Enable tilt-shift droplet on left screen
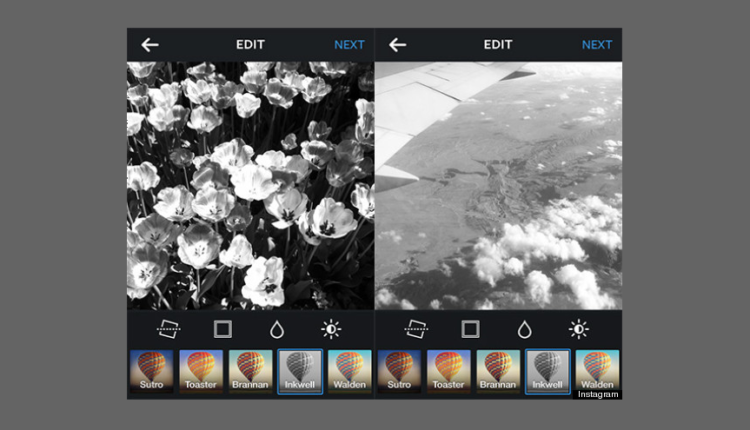This screenshot has width=750, height=430. 277,330
